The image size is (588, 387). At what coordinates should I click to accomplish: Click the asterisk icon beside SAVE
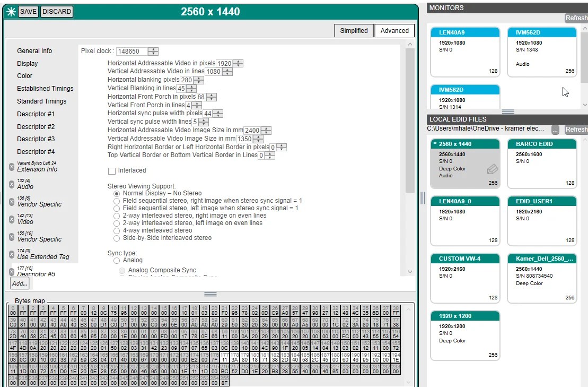coord(11,12)
